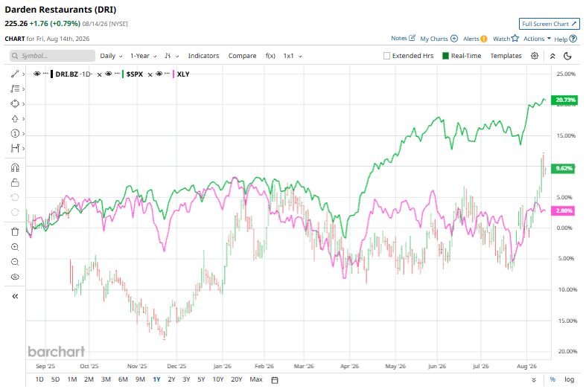Click the lock drawings padlock icon
The height and width of the screenshot is (392, 586).
pos(15,182)
